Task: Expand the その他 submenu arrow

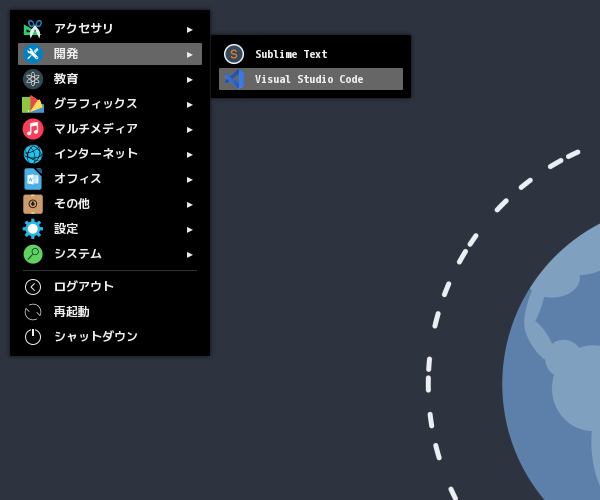Action: (x=189, y=205)
